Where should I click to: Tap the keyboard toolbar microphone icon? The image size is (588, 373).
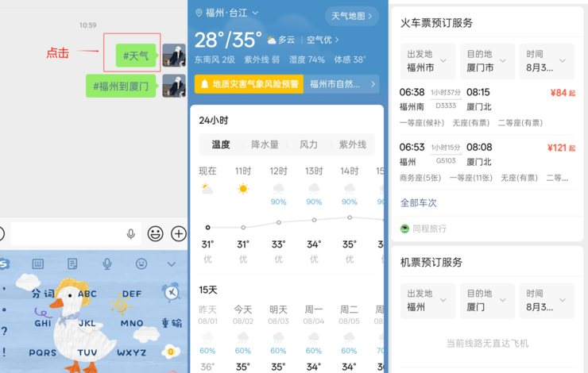[x=106, y=263]
